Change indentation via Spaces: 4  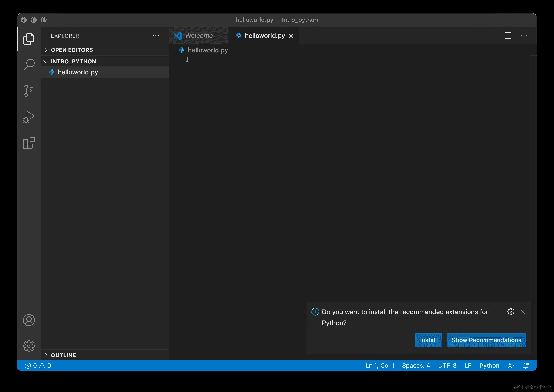pyautogui.click(x=416, y=366)
